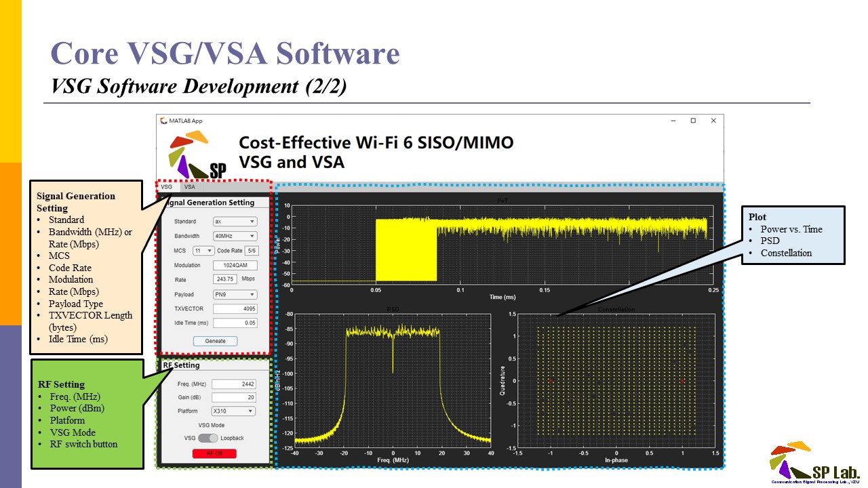The image size is (868, 488).
Task: Click the "TXVECTOR" field label
Action: click(189, 309)
